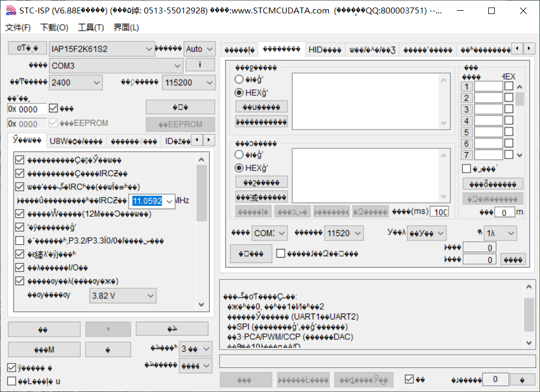Show later tabs in the U8W tab strip
Image resolution: width=540 pixels, height=392 pixels.
208,140
